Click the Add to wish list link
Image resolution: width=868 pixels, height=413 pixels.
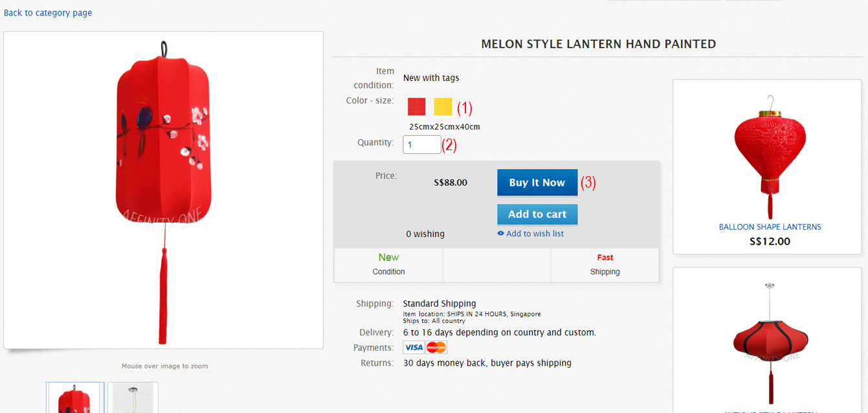coord(535,234)
